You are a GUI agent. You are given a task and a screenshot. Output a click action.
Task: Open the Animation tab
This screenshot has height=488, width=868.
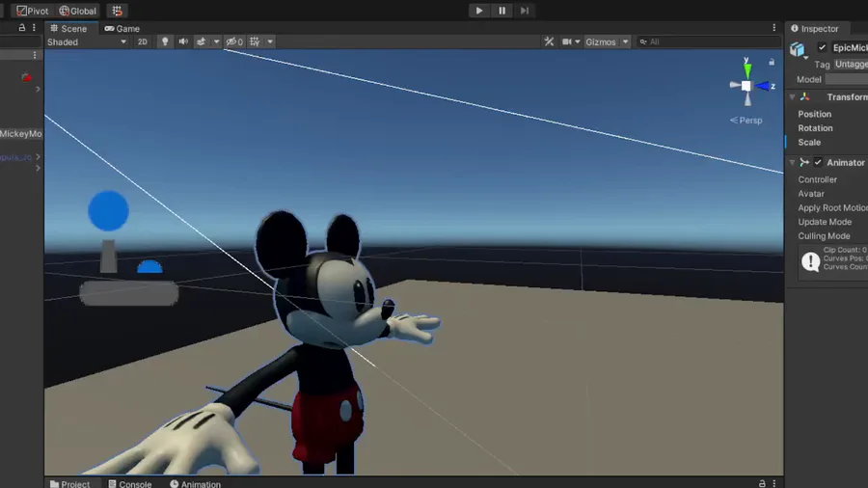click(195, 483)
